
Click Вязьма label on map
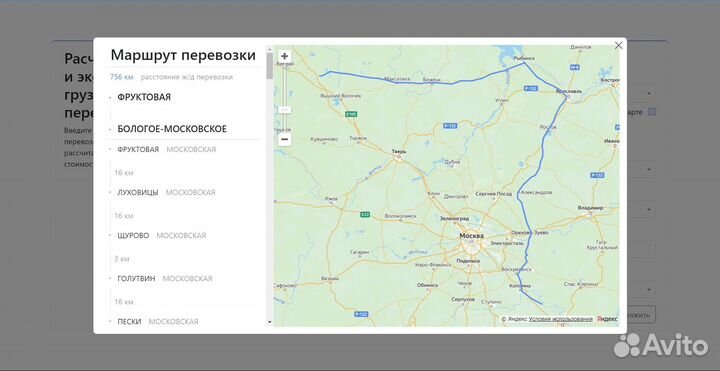pyautogui.click(x=330, y=278)
